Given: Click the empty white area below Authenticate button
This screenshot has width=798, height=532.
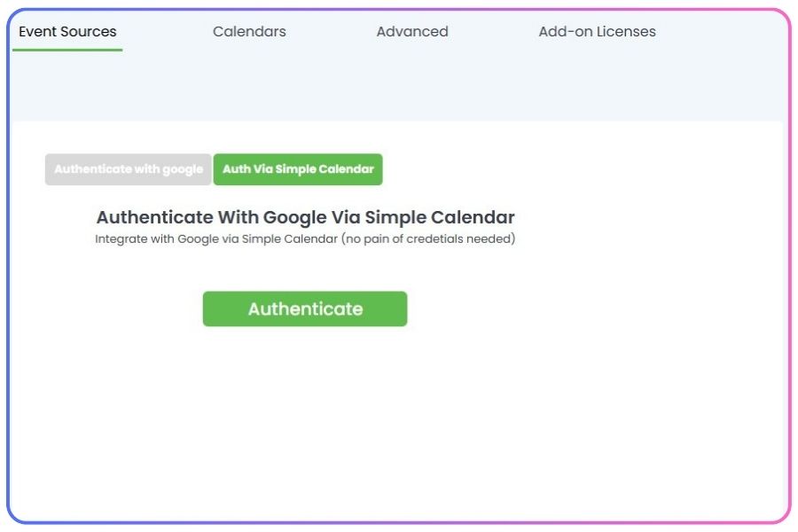Looking at the screenshot, I should [x=397, y=423].
